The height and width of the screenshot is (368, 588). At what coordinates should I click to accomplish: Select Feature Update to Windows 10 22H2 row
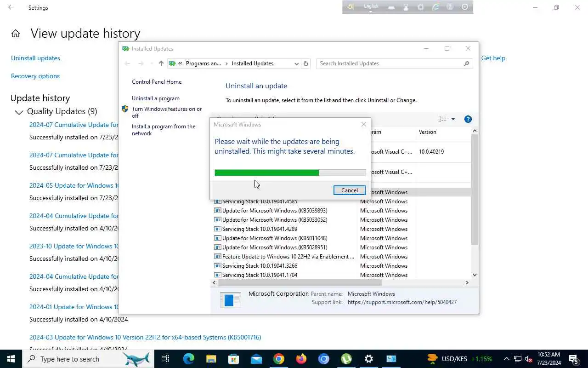click(x=342, y=257)
